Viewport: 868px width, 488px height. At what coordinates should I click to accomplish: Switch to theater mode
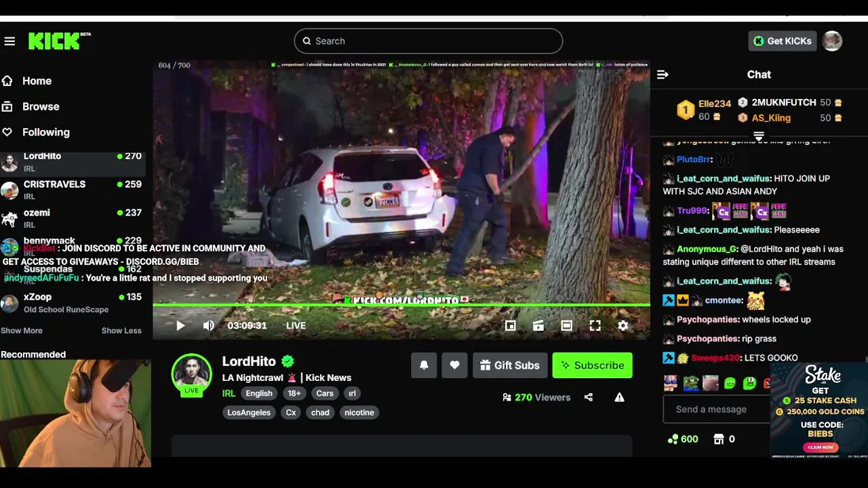click(567, 325)
